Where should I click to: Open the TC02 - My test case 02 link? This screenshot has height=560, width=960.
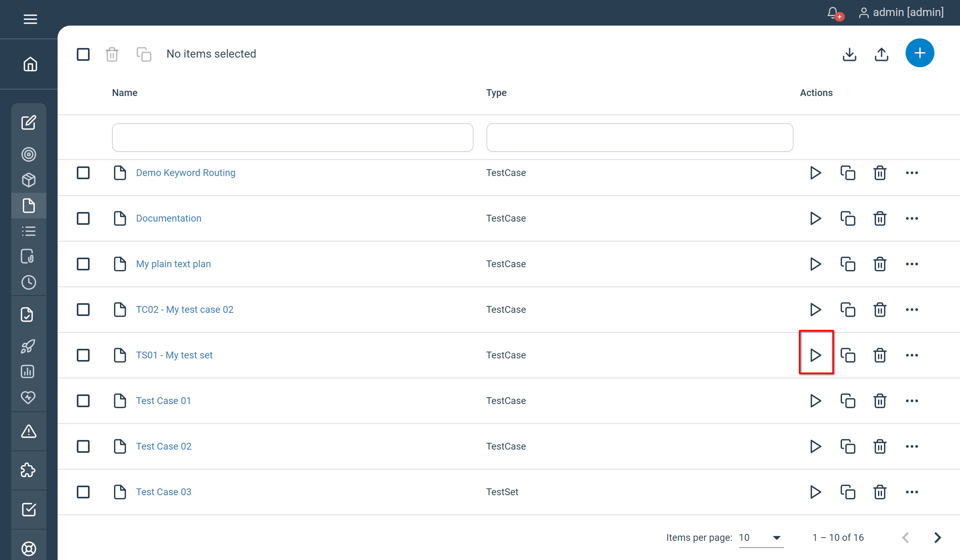[184, 310]
